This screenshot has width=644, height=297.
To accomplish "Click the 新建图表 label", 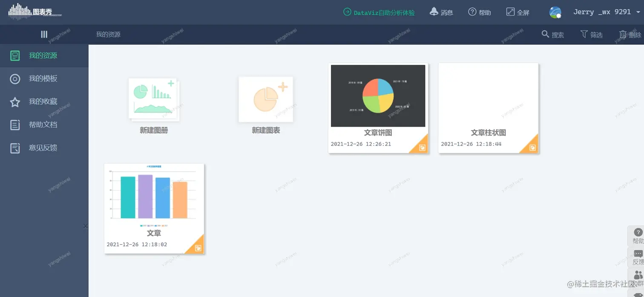I will click(266, 130).
